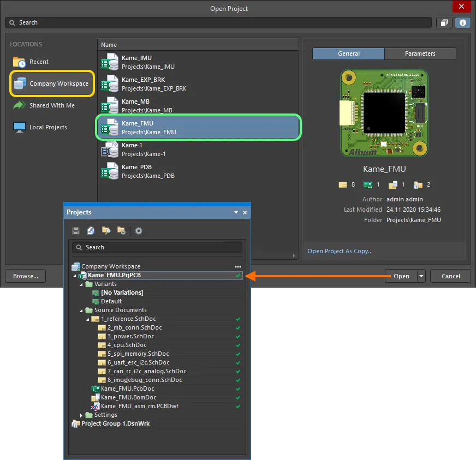Select the Shared With Me location
Image resolution: width=476 pixels, height=460 pixels.
coord(44,105)
